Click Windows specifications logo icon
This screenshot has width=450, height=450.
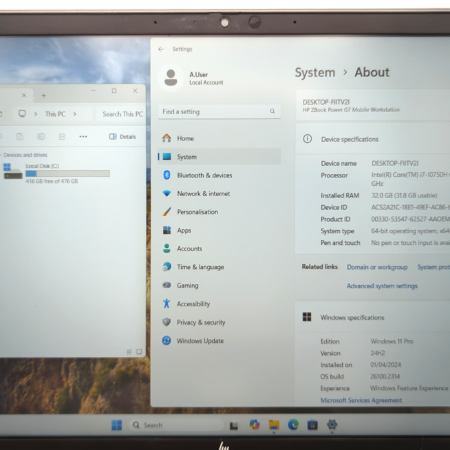coord(307,317)
